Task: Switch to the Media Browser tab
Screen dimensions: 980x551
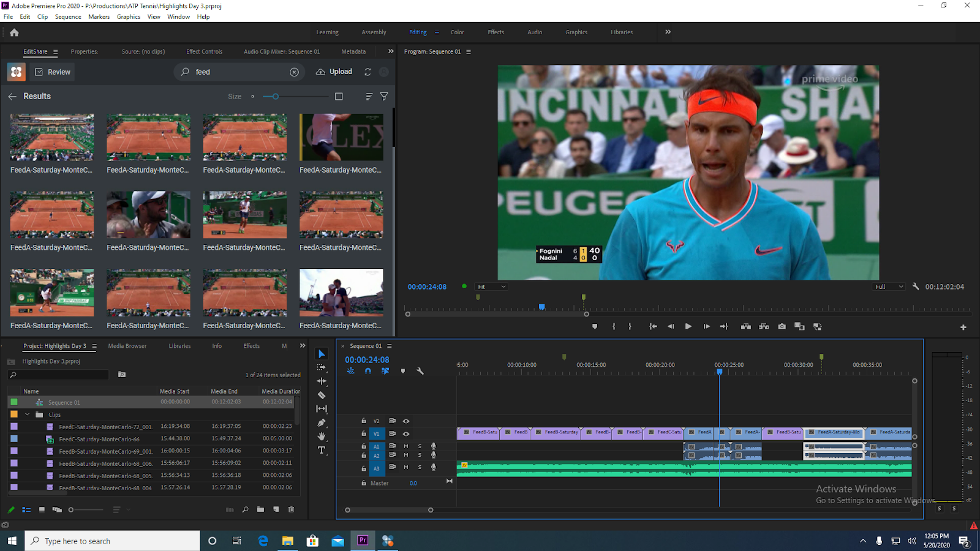Action: tap(127, 346)
